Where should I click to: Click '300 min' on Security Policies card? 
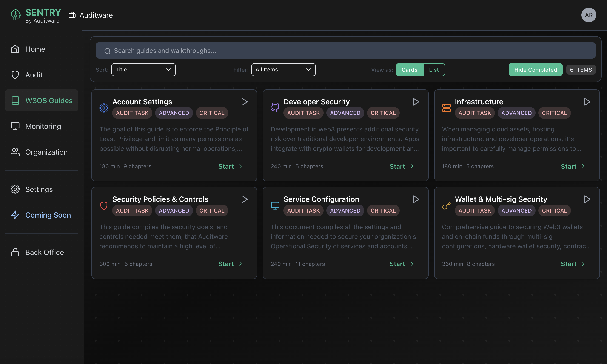[110, 264]
